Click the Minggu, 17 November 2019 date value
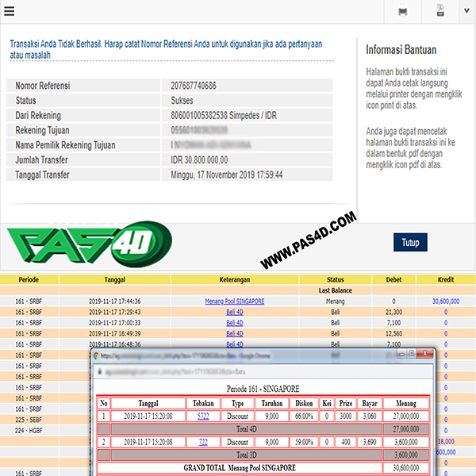The width and height of the screenshot is (476, 476). (x=226, y=175)
